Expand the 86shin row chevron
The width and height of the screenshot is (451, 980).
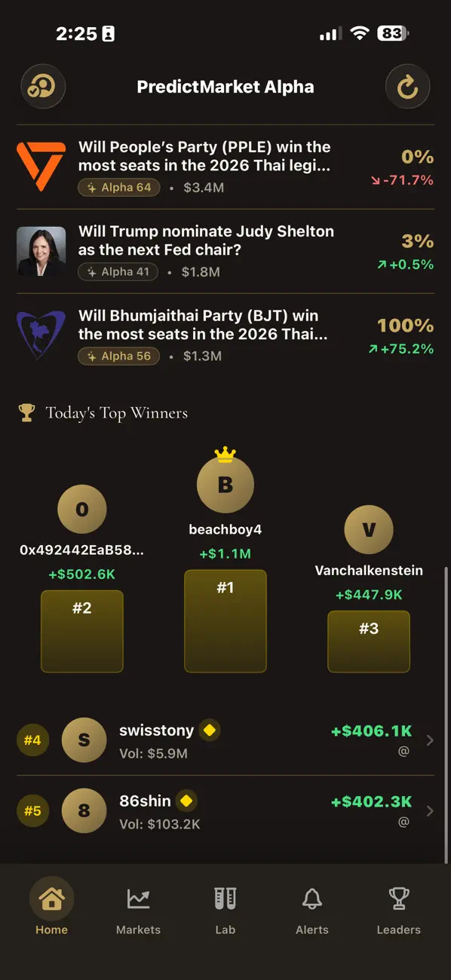tap(430, 811)
